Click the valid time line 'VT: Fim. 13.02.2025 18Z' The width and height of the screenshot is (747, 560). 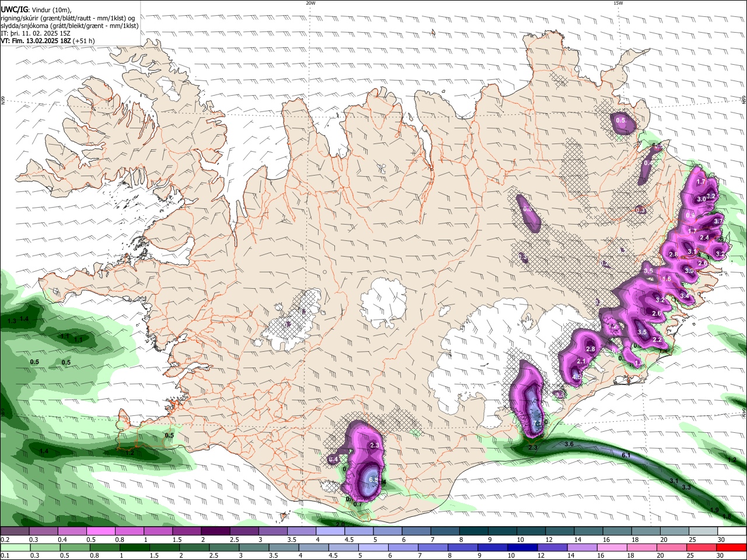click(x=36, y=41)
